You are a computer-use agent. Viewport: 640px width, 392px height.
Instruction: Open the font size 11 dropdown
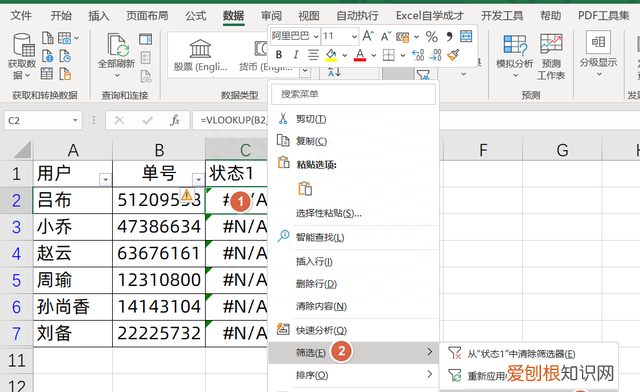[x=354, y=37]
